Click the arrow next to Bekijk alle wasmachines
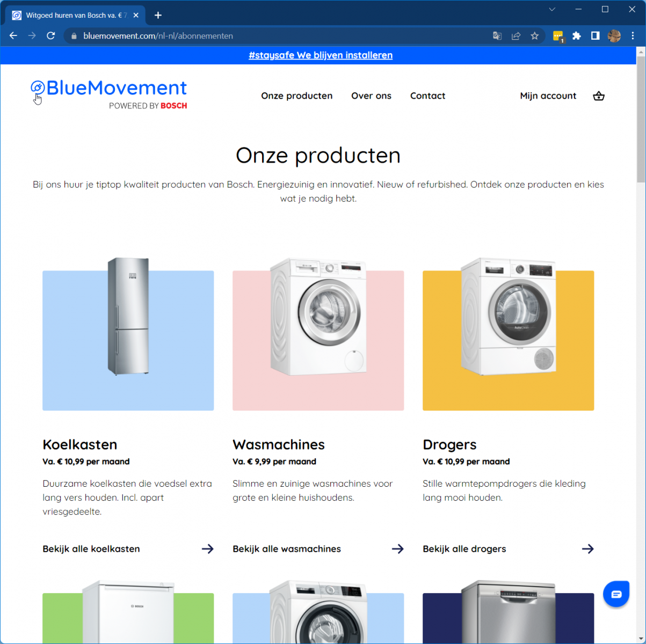 (x=398, y=548)
